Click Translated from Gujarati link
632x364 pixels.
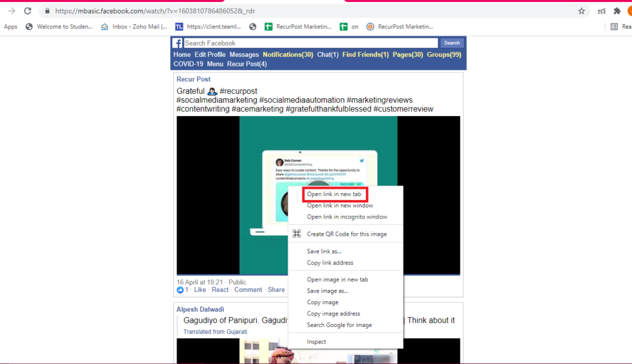tap(215, 331)
